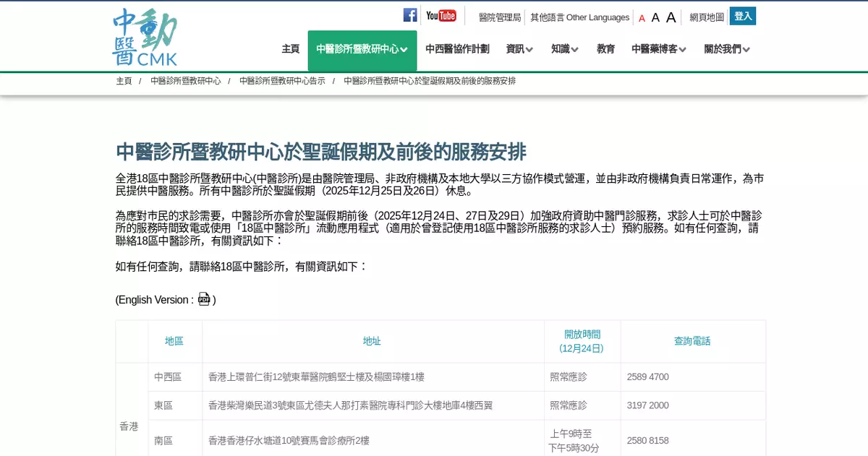The image size is (868, 456).
Task: Open the 網頁地圖 link
Action: coord(706,17)
